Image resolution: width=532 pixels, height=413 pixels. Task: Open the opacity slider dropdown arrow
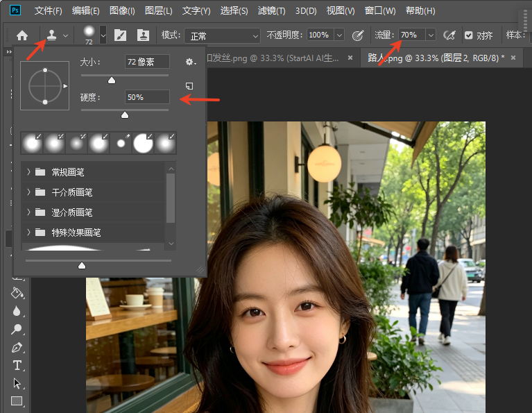339,35
